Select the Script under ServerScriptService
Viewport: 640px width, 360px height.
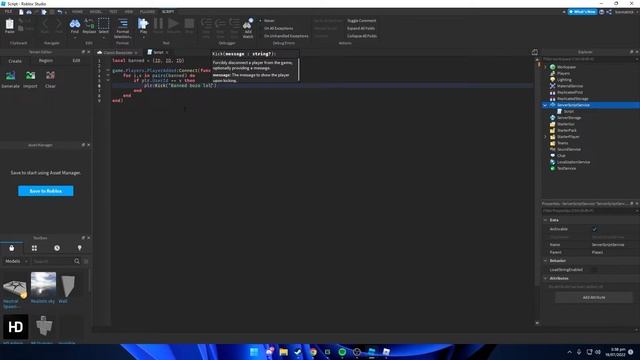pos(569,111)
